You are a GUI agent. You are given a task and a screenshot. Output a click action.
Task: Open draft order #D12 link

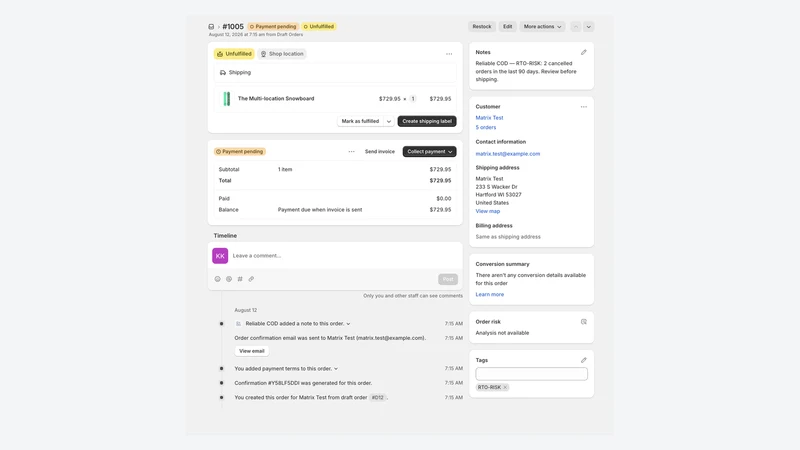pos(377,397)
